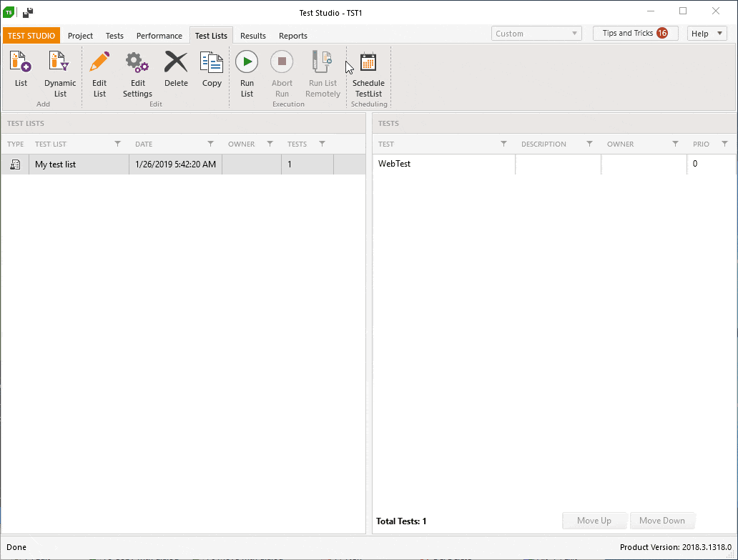Click date cell 1/26/2019 5:42:20 AM

point(175,164)
